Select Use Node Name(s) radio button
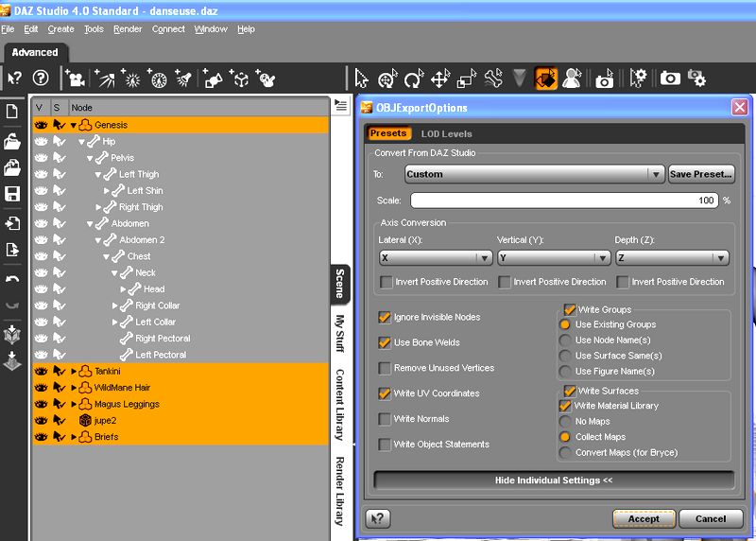The image size is (756, 541). point(565,340)
